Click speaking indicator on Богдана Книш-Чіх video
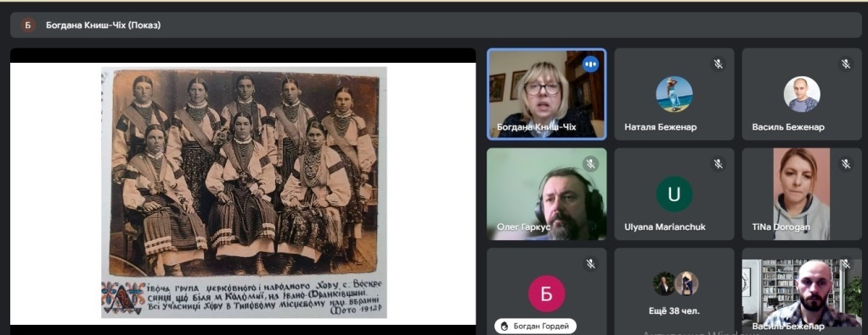The image size is (868, 335). click(x=590, y=64)
